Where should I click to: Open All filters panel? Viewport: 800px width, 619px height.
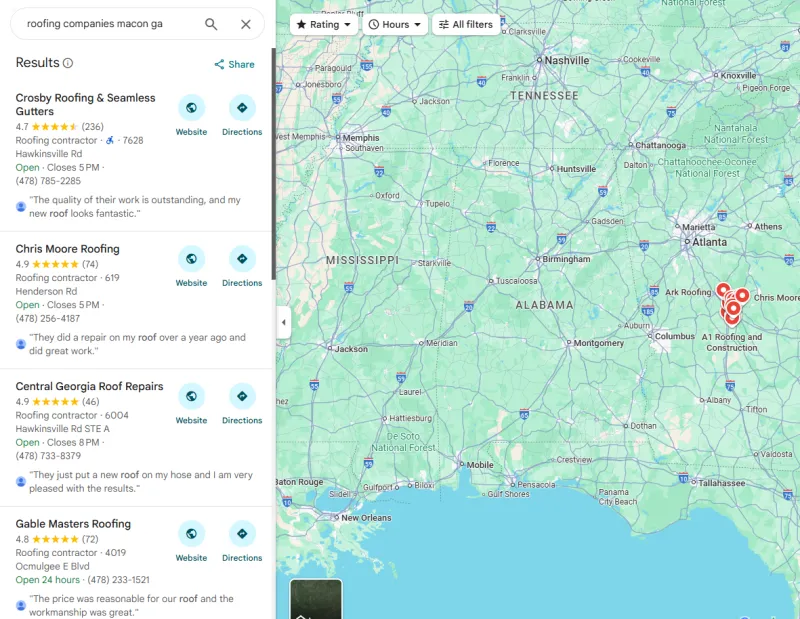point(466,24)
